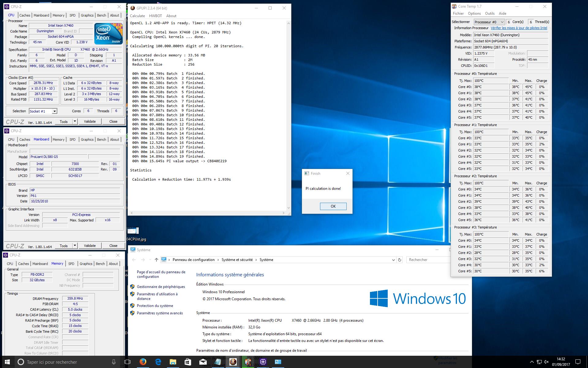The image size is (588, 368).
Task: Open the Processeur #0 dropdown in Core Temp
Action: pos(489,22)
